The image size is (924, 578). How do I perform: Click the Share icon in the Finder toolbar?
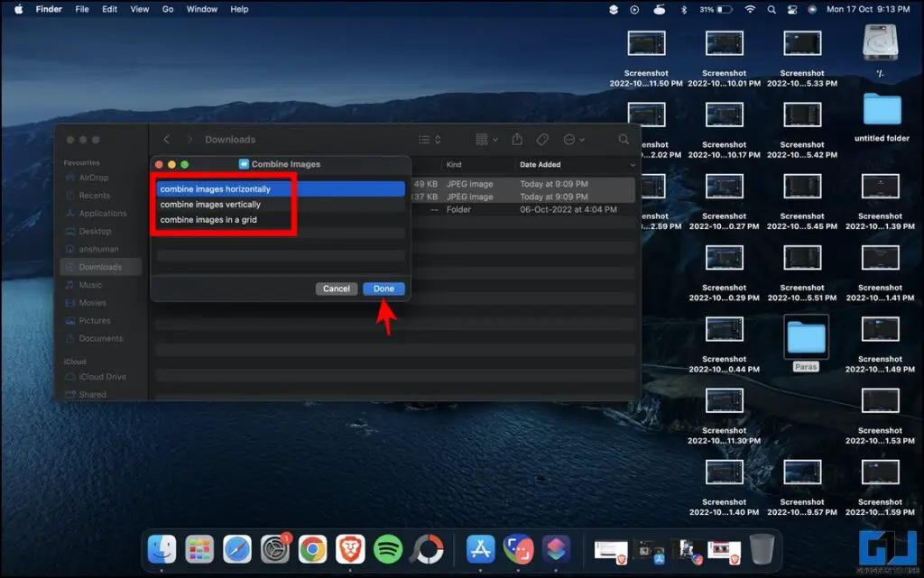point(517,139)
